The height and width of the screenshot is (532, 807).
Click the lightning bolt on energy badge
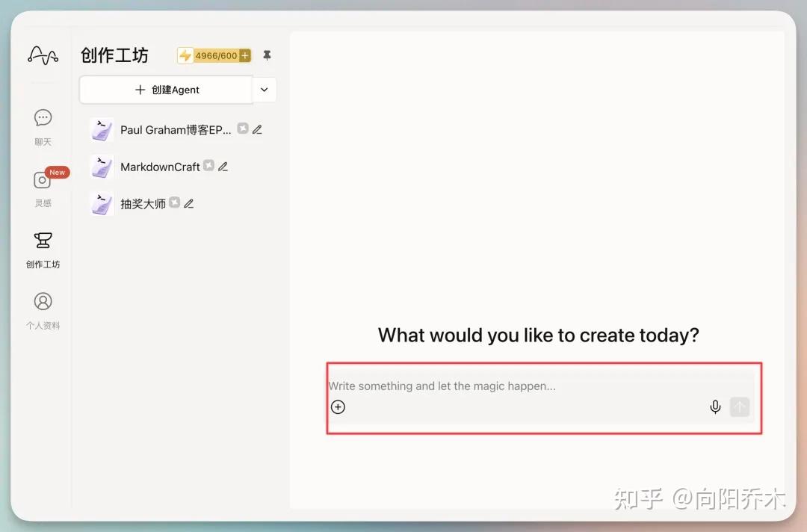[x=185, y=55]
